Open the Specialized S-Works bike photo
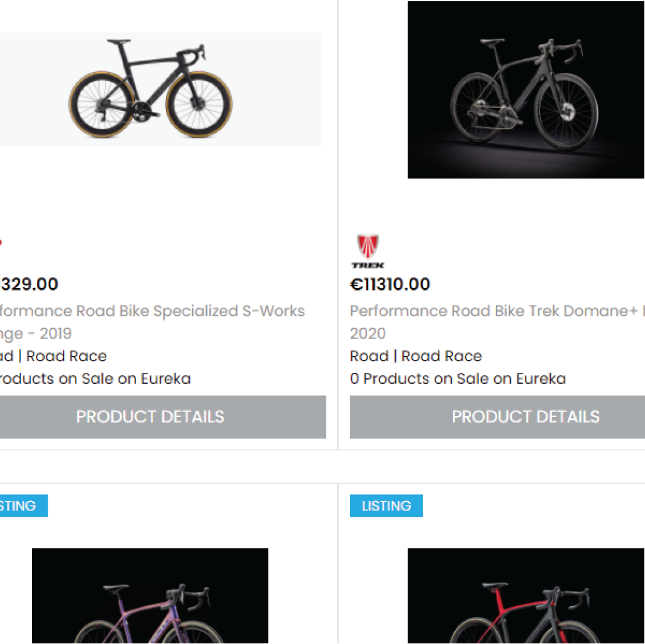Image resolution: width=645 pixels, height=644 pixels. pos(151,89)
